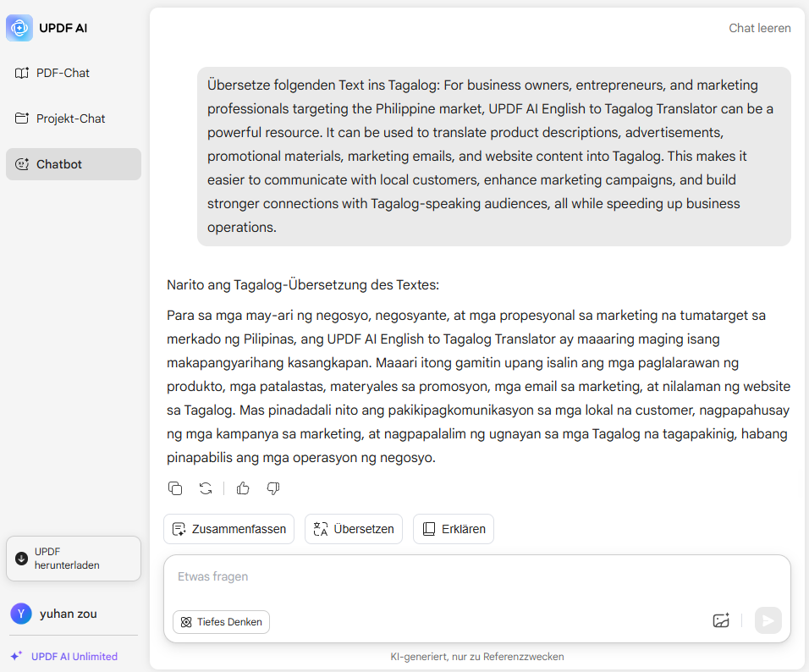Click the 'KI-generiert, nur zu Referenzzwecken' notice

(x=477, y=657)
